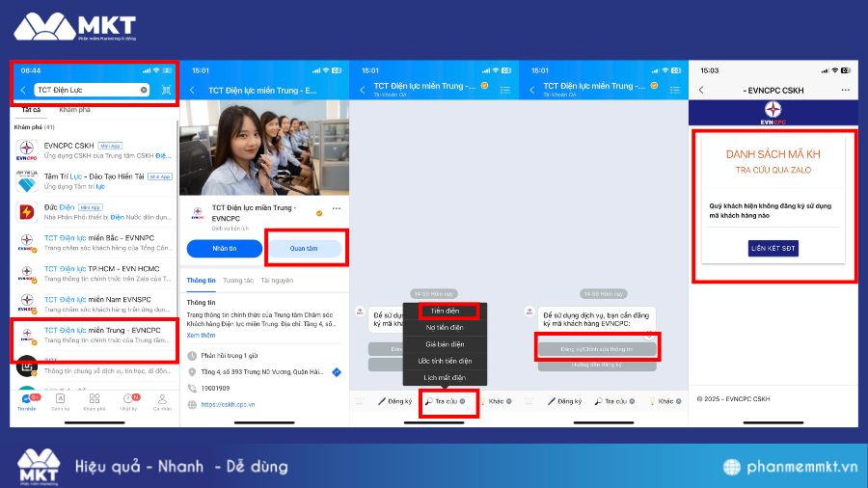The width and height of the screenshot is (868, 488).
Task: Tap the back arrow beside the TCT Điện Lực search box
Action: point(23,90)
